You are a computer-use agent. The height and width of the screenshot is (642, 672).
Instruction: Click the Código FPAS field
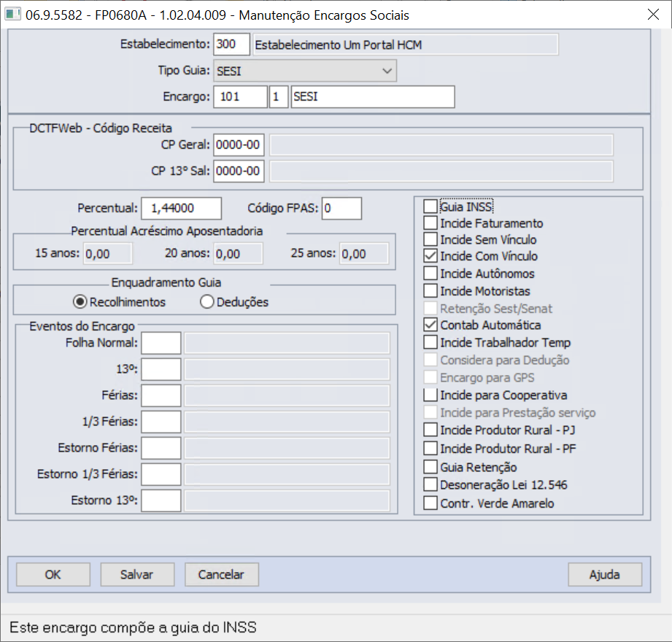click(x=341, y=209)
